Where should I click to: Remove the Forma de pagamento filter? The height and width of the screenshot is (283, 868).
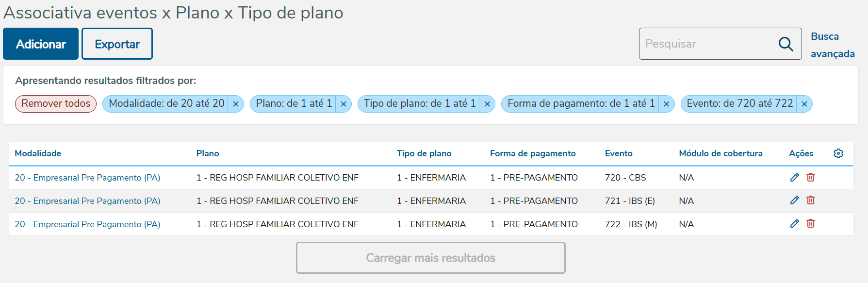(x=667, y=104)
